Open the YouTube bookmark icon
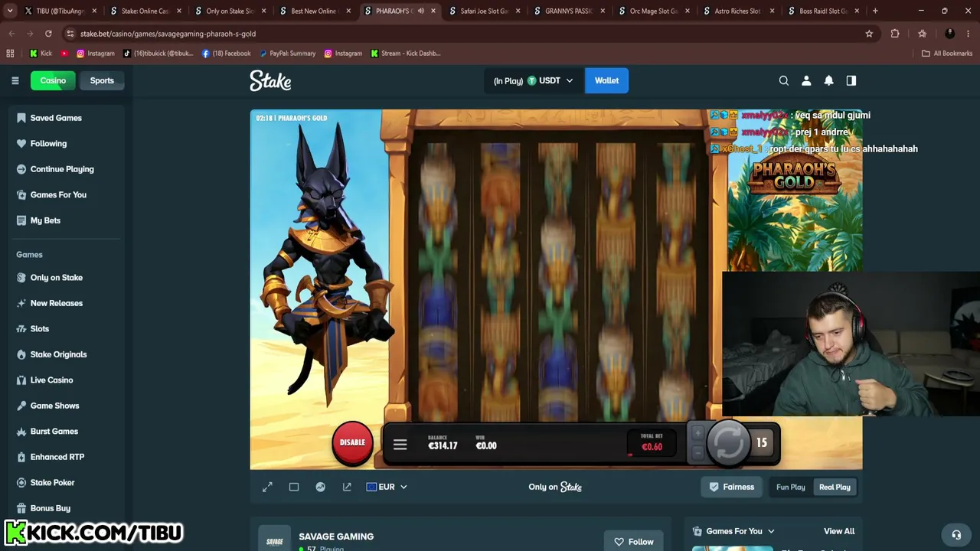980x551 pixels. tap(64, 54)
